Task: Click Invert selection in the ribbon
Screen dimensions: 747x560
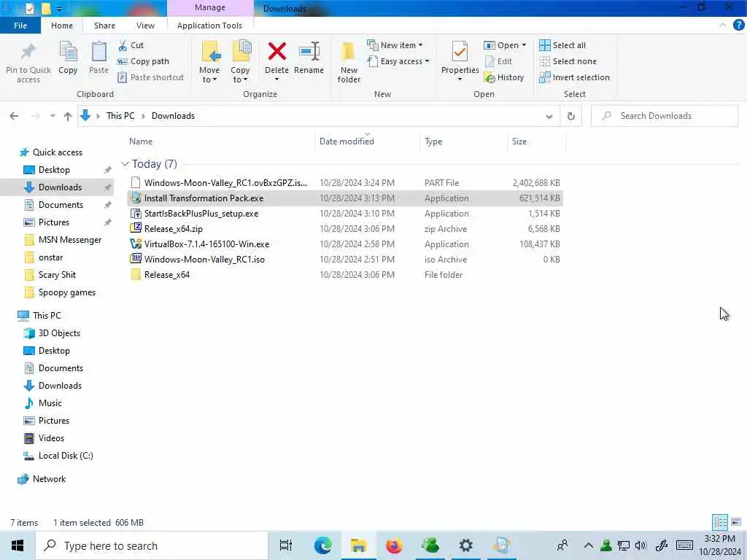Action: coord(575,77)
